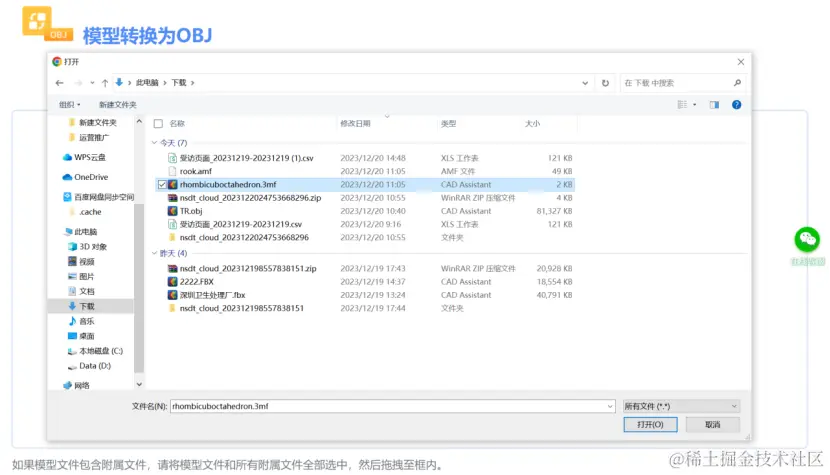Click the rook.amf file icon
The image size is (830, 475).
click(173, 172)
